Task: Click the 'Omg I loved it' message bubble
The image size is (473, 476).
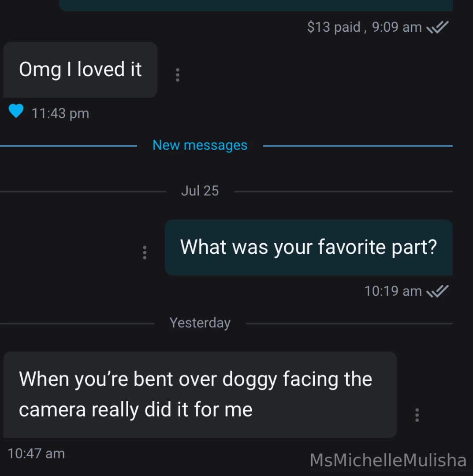Action: [x=80, y=69]
